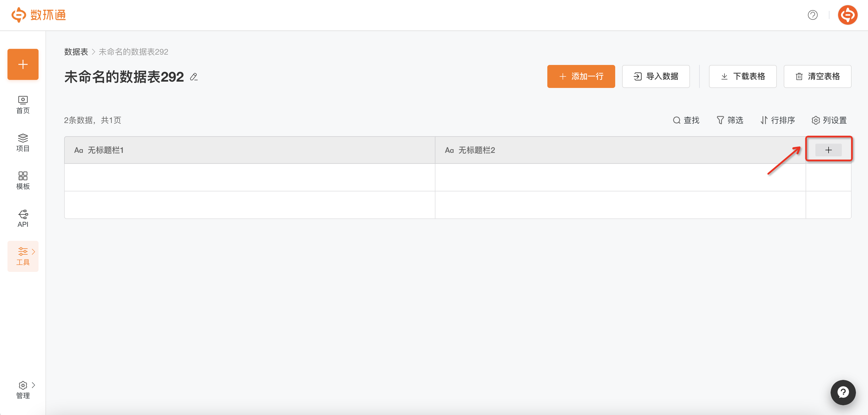Select first row cell under 无标题栏1
This screenshot has width=868, height=415.
(x=250, y=177)
